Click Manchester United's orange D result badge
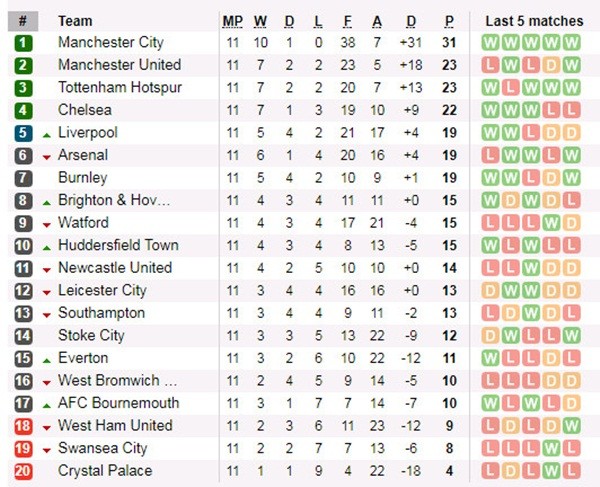The height and width of the screenshot is (487, 600). tap(551, 65)
